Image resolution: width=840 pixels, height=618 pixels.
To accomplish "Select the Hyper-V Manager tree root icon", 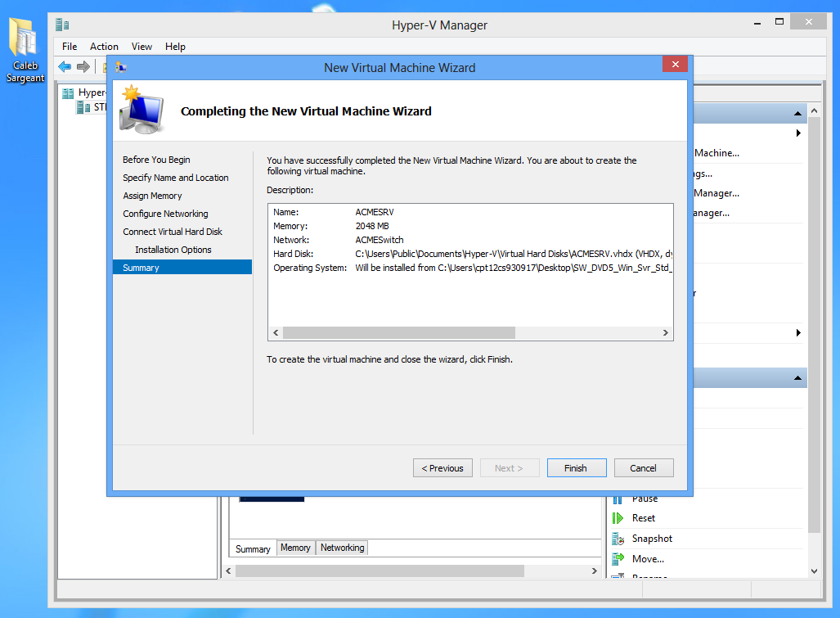I will coord(68,93).
